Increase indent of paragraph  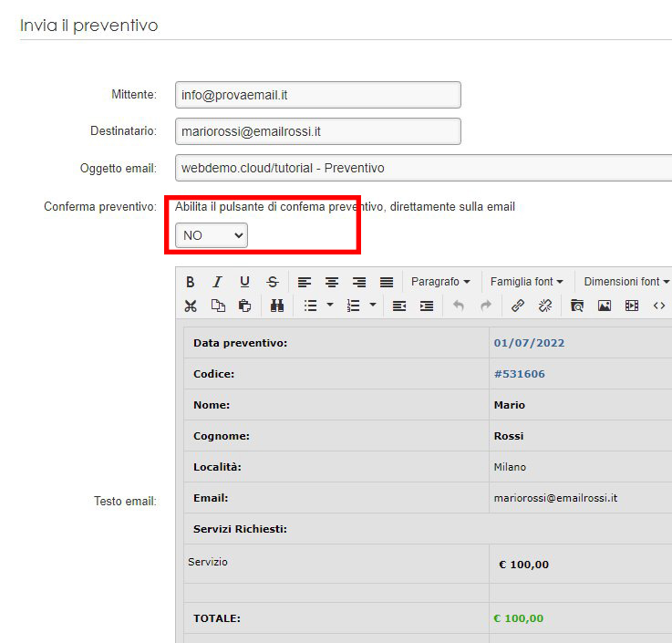point(427,306)
